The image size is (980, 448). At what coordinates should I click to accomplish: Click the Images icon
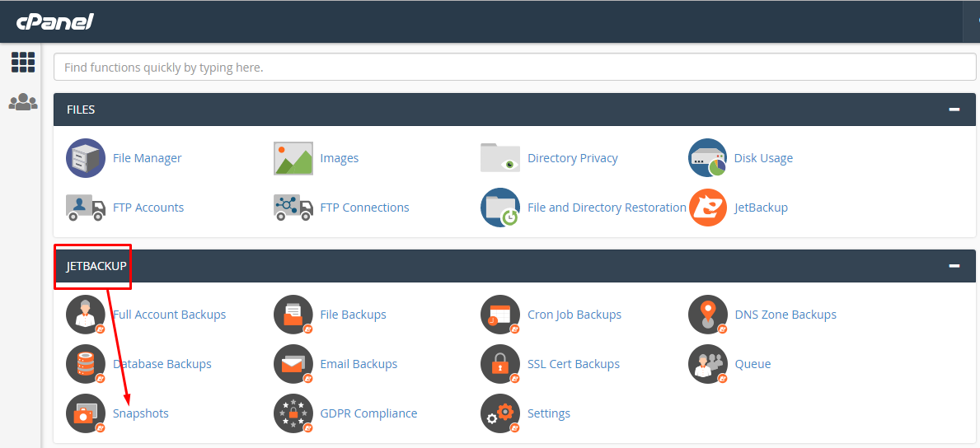pyautogui.click(x=293, y=158)
